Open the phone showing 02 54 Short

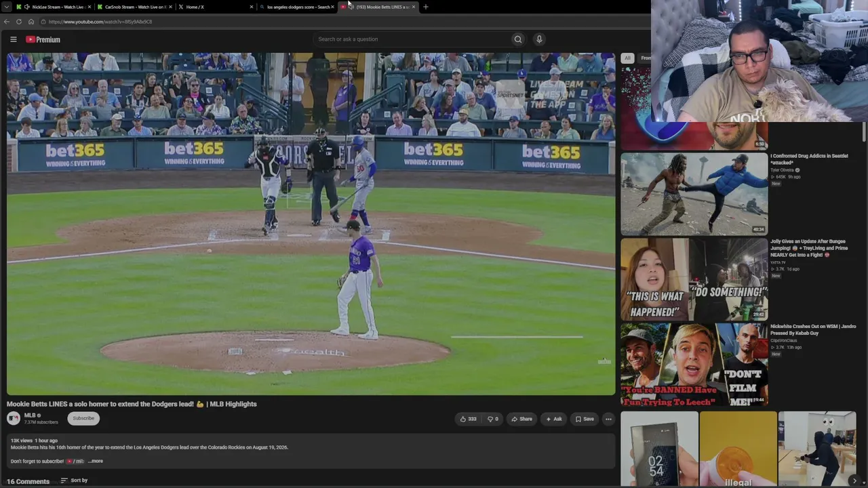[659, 449]
